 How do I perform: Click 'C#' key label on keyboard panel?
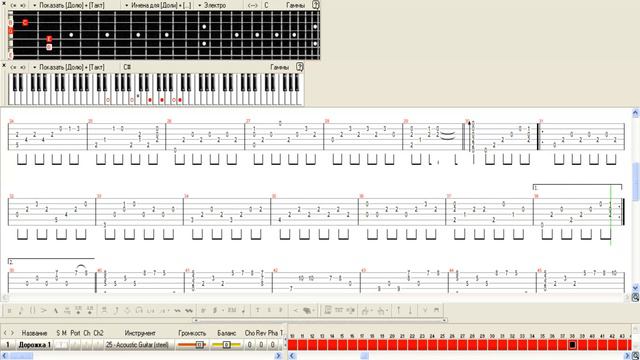click(x=127, y=67)
